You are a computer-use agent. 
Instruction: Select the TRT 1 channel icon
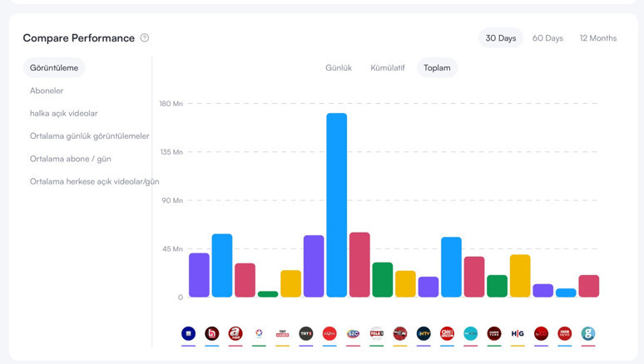pos(306,333)
